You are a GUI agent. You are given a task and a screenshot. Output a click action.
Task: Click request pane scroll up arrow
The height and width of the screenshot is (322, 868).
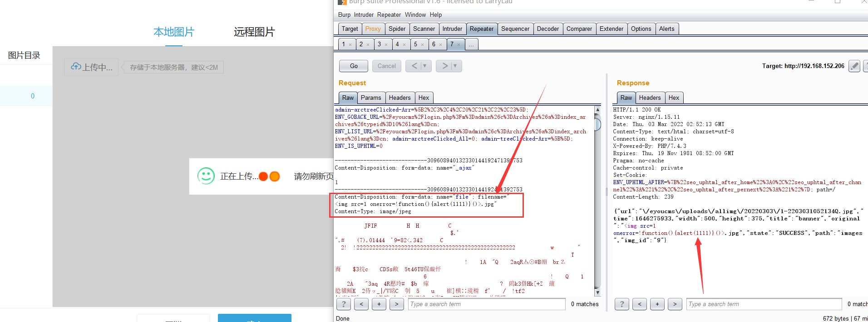tap(597, 110)
